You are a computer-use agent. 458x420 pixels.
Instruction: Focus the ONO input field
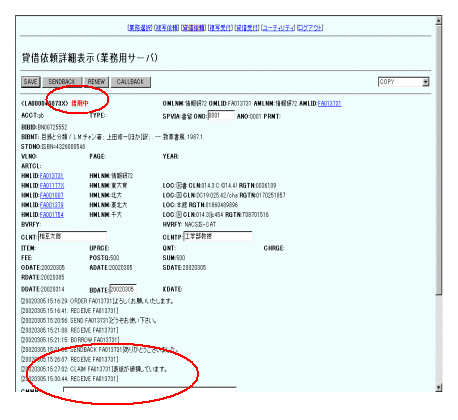[221, 115]
